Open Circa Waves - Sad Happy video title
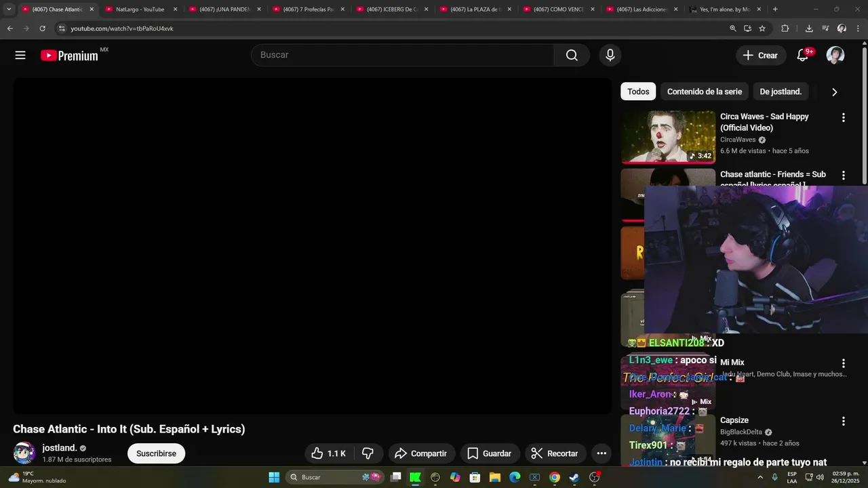The width and height of the screenshot is (868, 488). point(764,122)
